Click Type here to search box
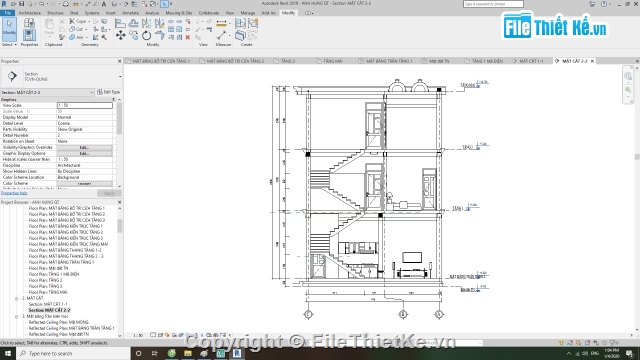The width and height of the screenshot is (640, 360). click(x=73, y=353)
